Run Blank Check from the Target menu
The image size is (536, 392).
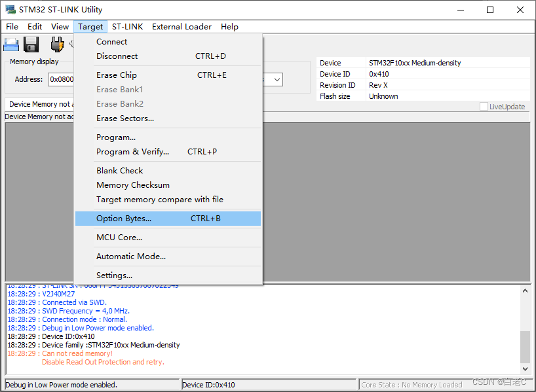click(x=119, y=170)
